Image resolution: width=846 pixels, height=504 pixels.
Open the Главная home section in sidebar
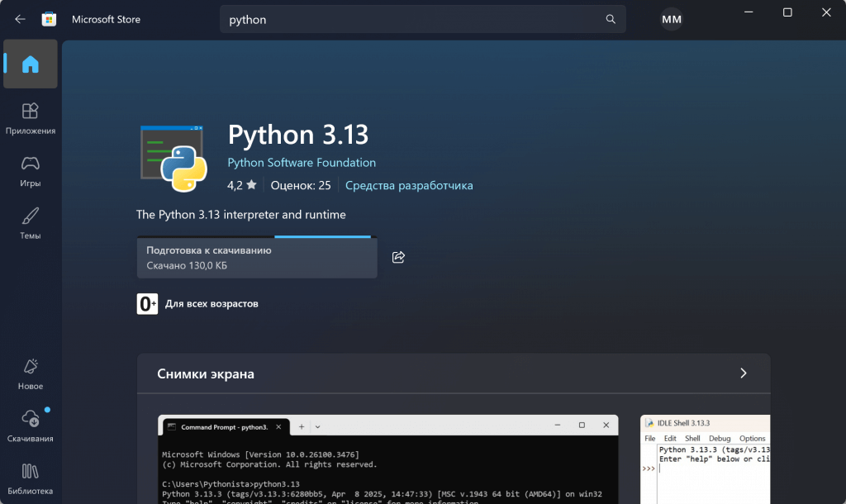(x=30, y=64)
